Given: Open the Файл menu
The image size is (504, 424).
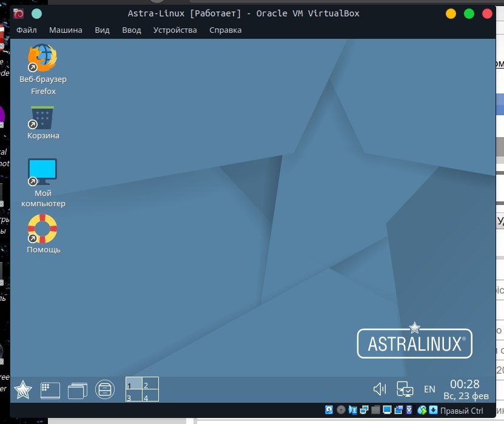Looking at the screenshot, I should coord(26,30).
